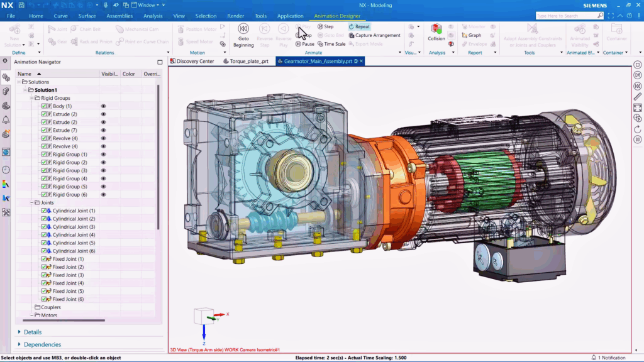Switch to the Torque_plate_prt document tab
Screen dimensions: 644x362
coord(249,62)
